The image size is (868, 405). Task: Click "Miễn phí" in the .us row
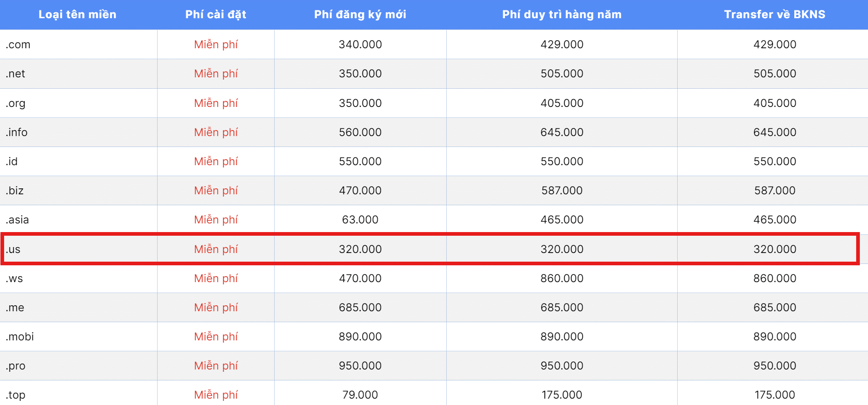(x=216, y=249)
